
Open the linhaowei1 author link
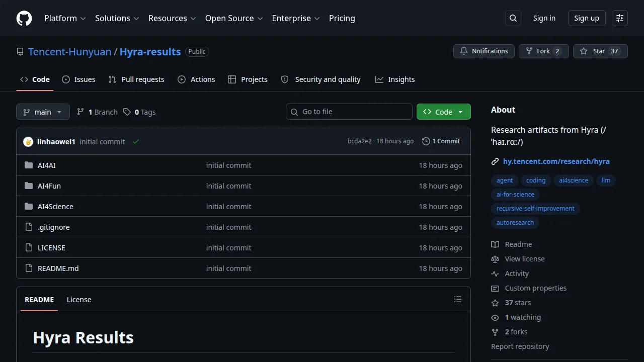pyautogui.click(x=56, y=142)
